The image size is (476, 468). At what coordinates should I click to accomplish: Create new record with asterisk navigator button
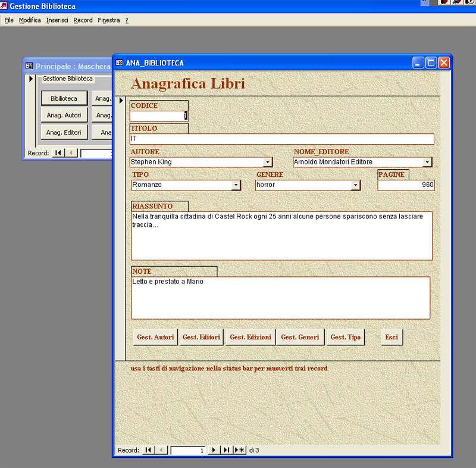pos(240,450)
